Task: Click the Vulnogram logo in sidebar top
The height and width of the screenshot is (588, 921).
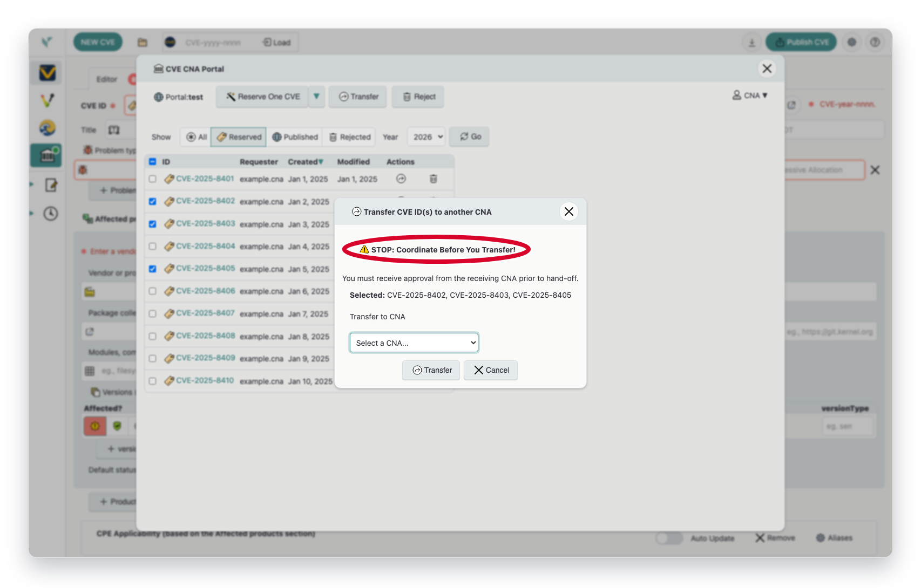Action: tap(47, 42)
